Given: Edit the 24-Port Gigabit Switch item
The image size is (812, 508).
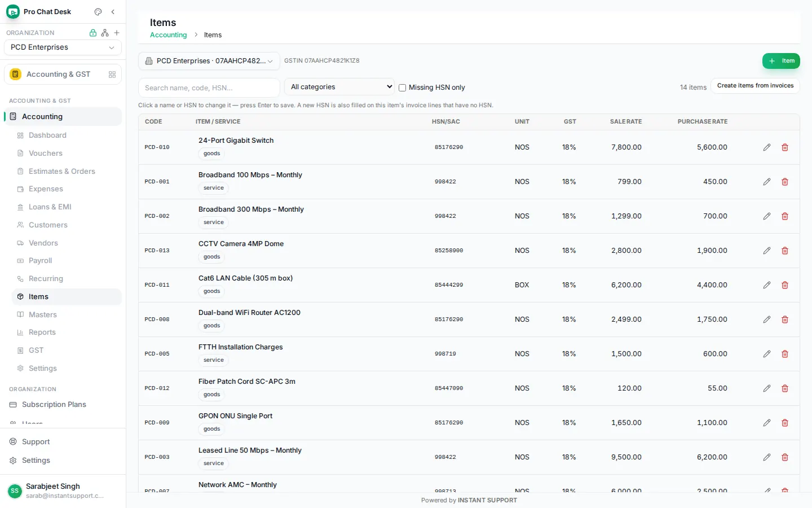Looking at the screenshot, I should click(767, 147).
